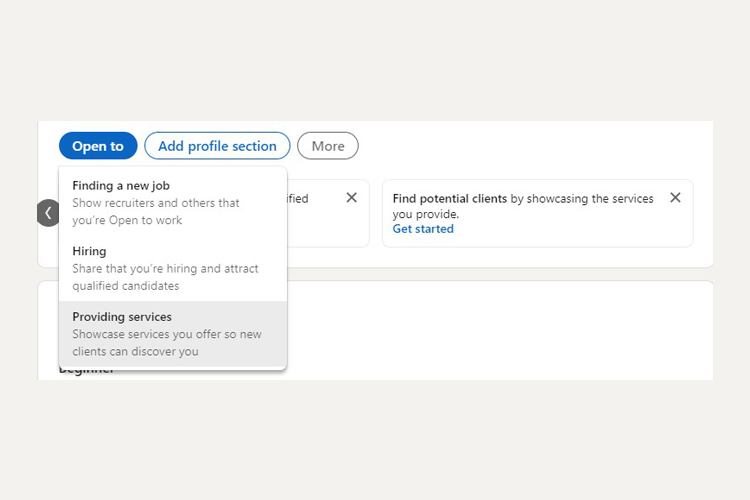Select Finding a new job option
The image size is (750, 500).
[173, 203]
